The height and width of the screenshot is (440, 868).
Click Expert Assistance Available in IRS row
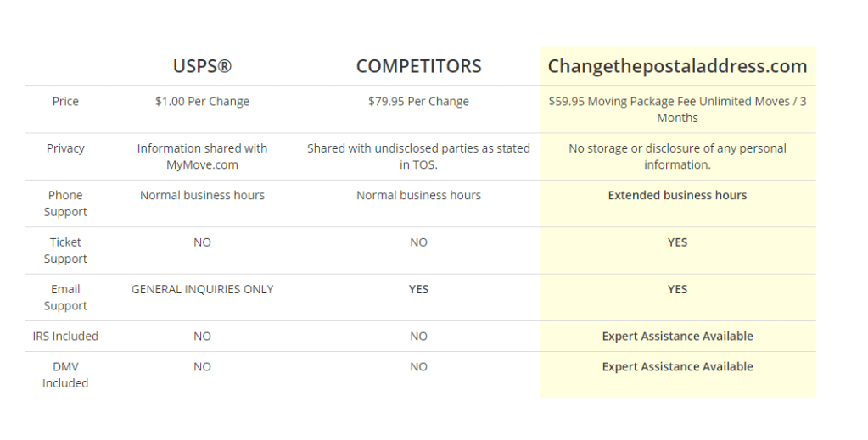[677, 337]
